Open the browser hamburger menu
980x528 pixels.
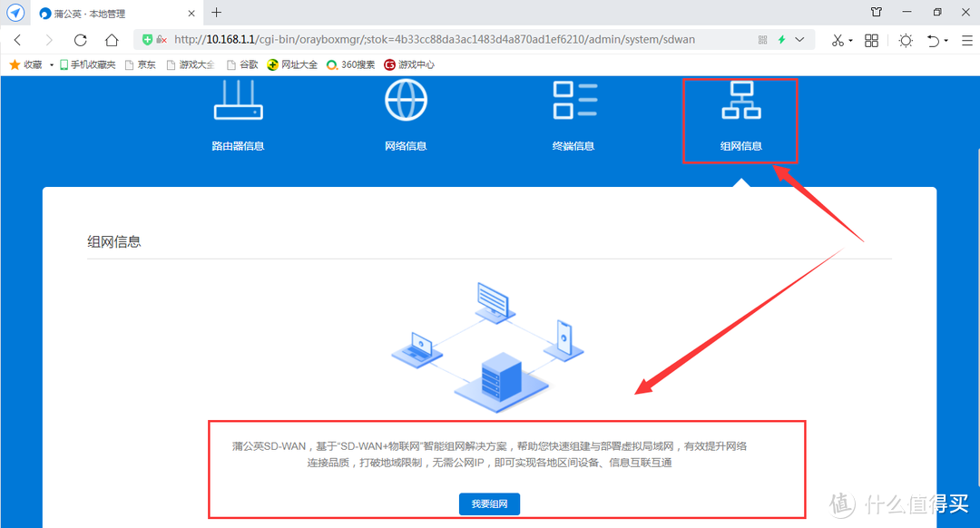[x=966, y=41]
